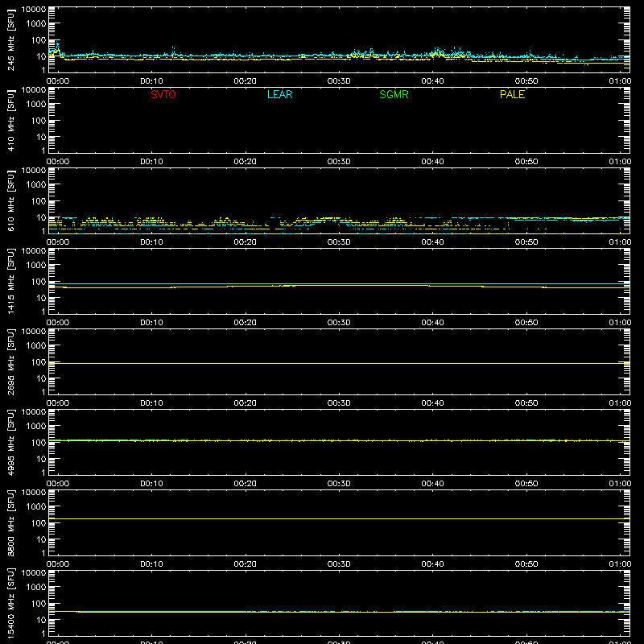Click 00:50 time label under 410 MHz plot

[526, 162]
